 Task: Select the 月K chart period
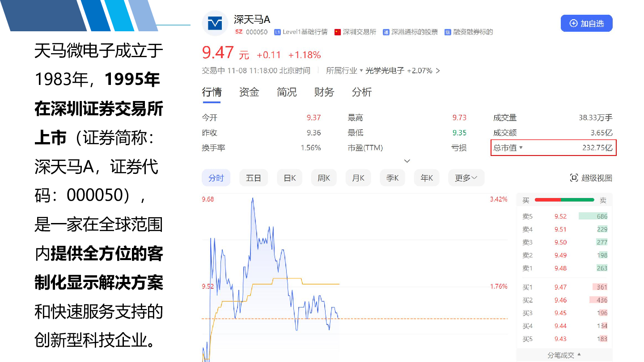358,178
